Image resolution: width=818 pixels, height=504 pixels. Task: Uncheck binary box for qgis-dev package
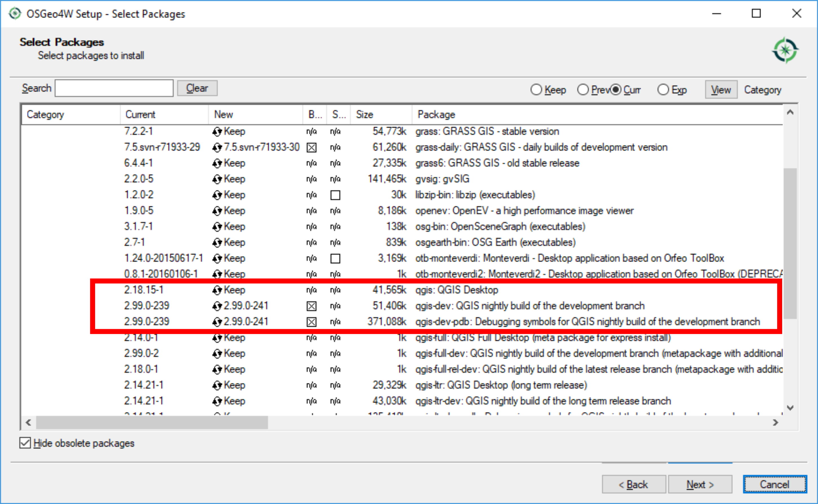click(x=311, y=306)
